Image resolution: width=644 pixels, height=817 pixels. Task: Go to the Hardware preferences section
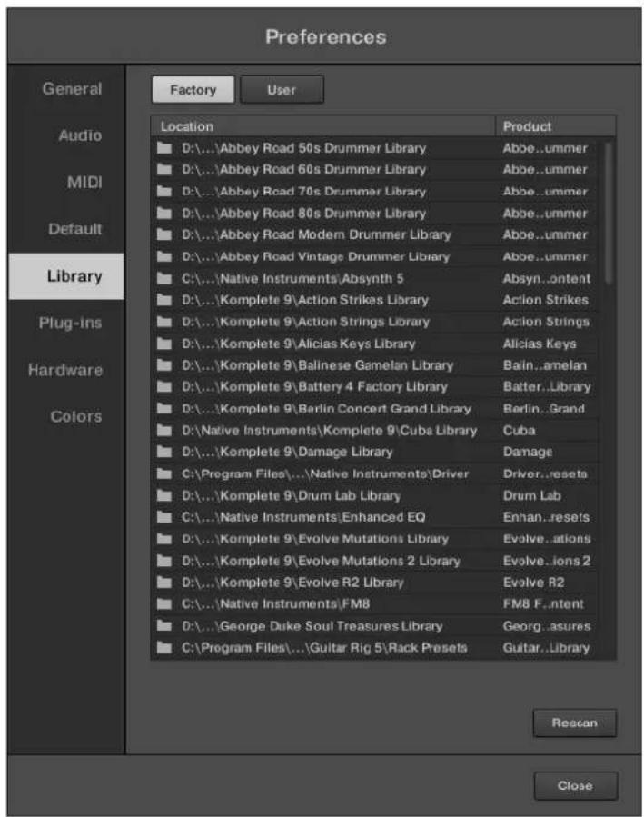coord(65,370)
